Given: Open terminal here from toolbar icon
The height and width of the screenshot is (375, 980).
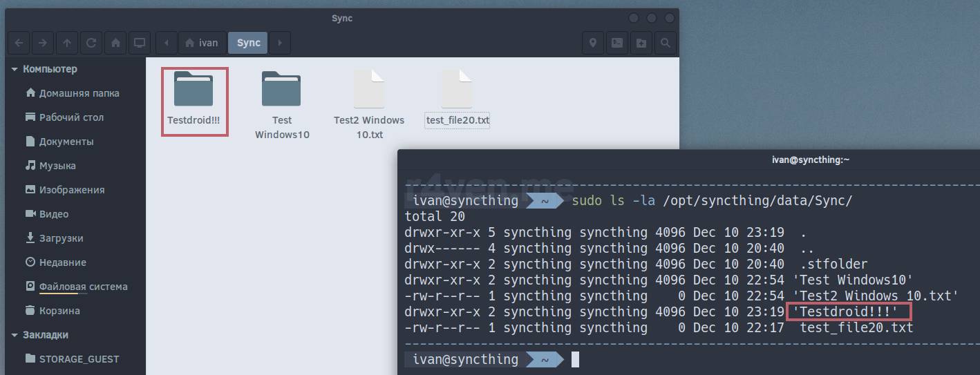Looking at the screenshot, I should 617,43.
